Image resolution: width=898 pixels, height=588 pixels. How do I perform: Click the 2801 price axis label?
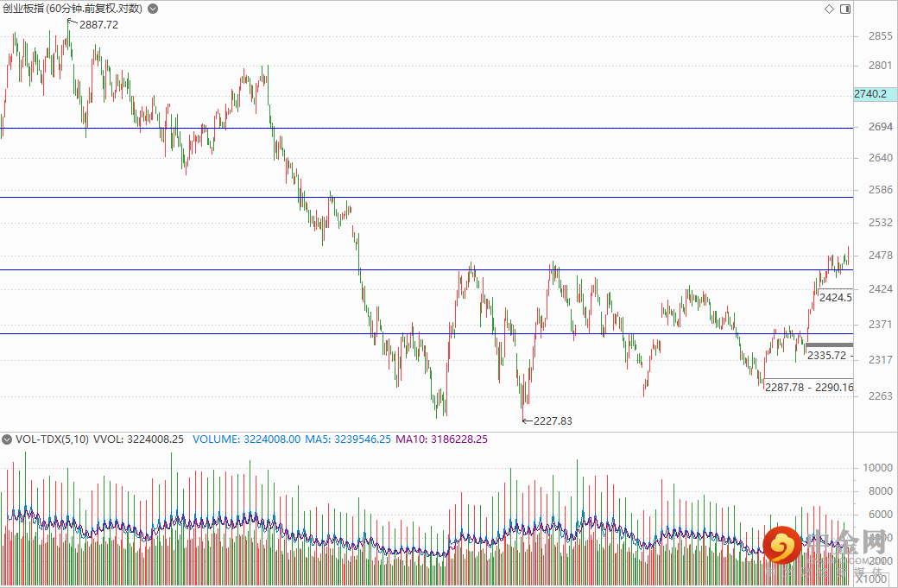(880, 66)
